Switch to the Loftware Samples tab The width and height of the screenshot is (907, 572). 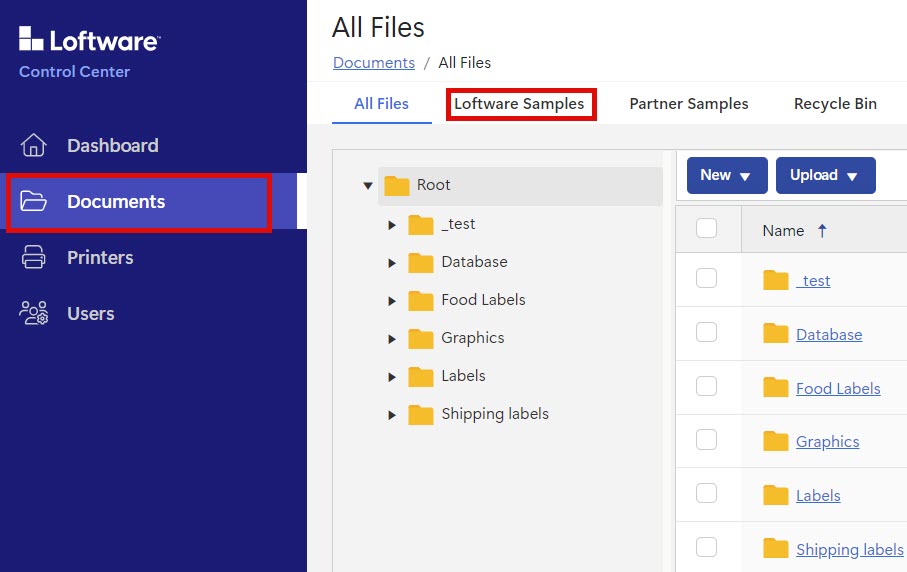tap(519, 104)
